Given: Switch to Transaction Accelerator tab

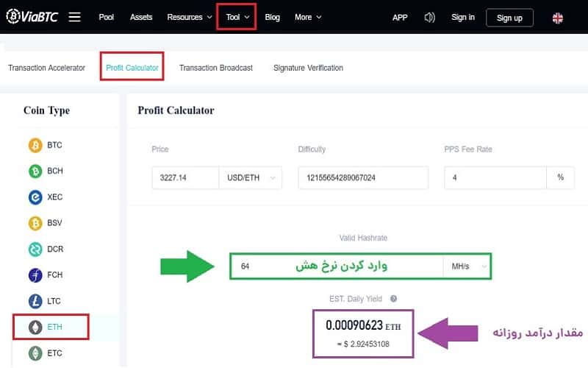Looking at the screenshot, I should point(46,68).
